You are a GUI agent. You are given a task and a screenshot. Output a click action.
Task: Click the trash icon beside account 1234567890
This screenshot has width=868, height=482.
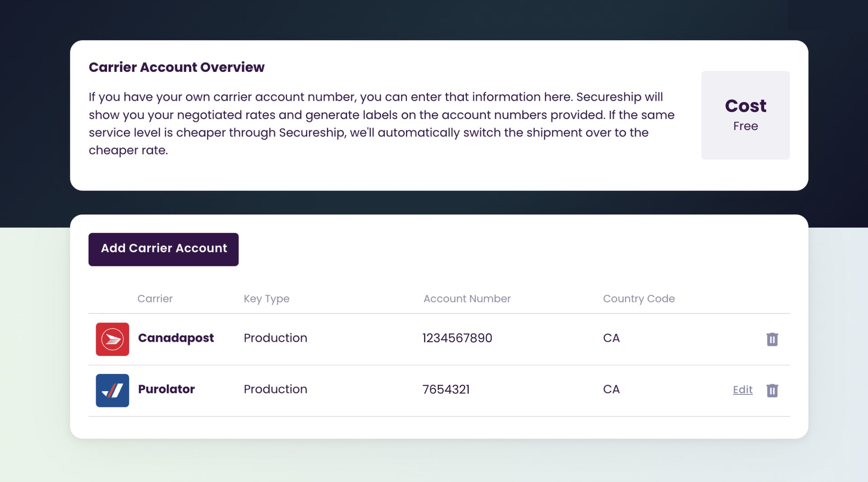(772, 339)
